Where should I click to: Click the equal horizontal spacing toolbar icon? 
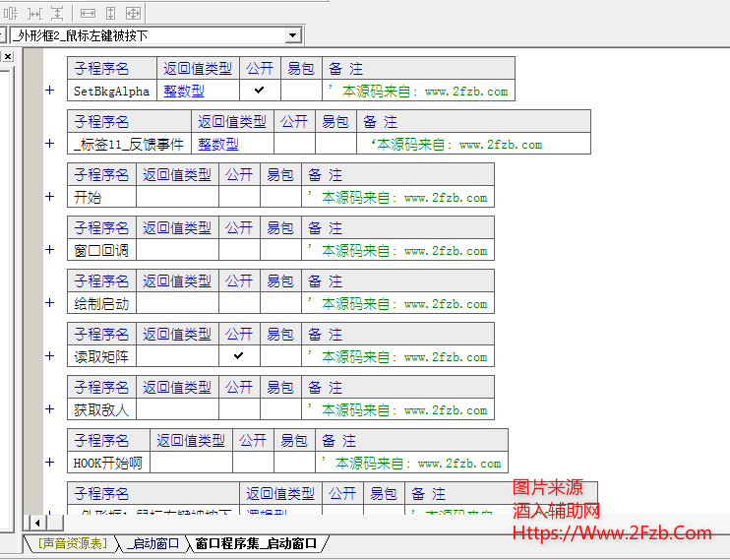point(34,13)
